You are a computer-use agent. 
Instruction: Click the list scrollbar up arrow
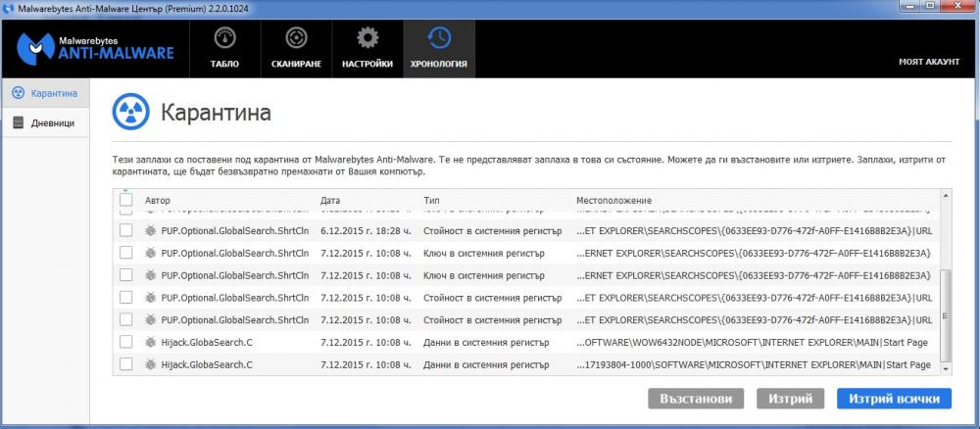tap(946, 196)
